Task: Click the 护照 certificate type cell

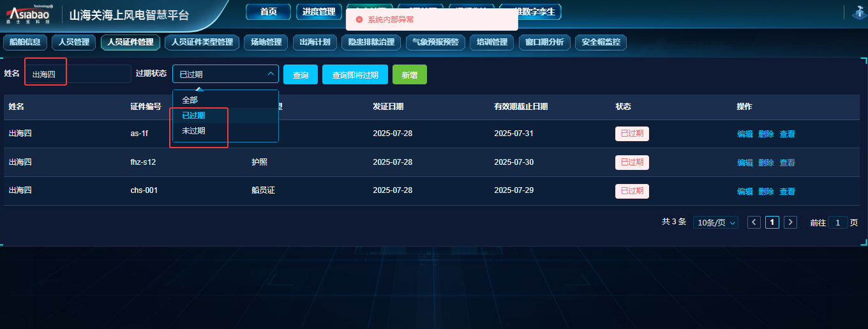Action: tap(259, 162)
